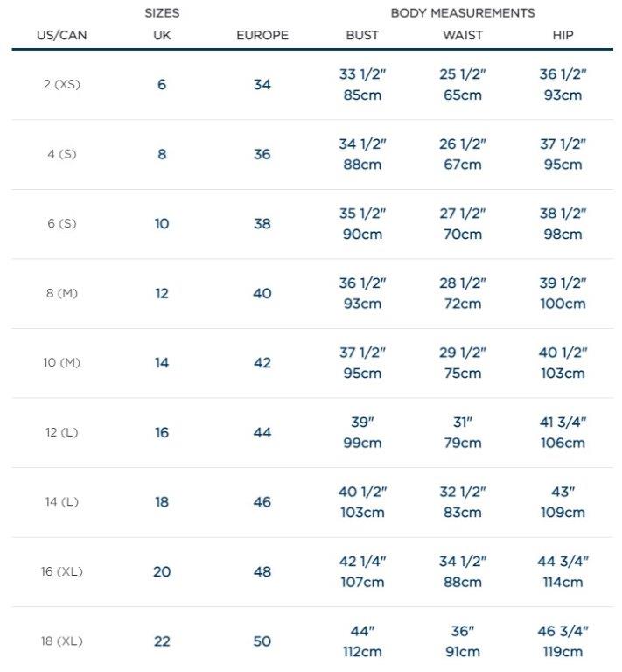Select the 18 (XL) size label
The image size is (622, 672).
(x=61, y=641)
